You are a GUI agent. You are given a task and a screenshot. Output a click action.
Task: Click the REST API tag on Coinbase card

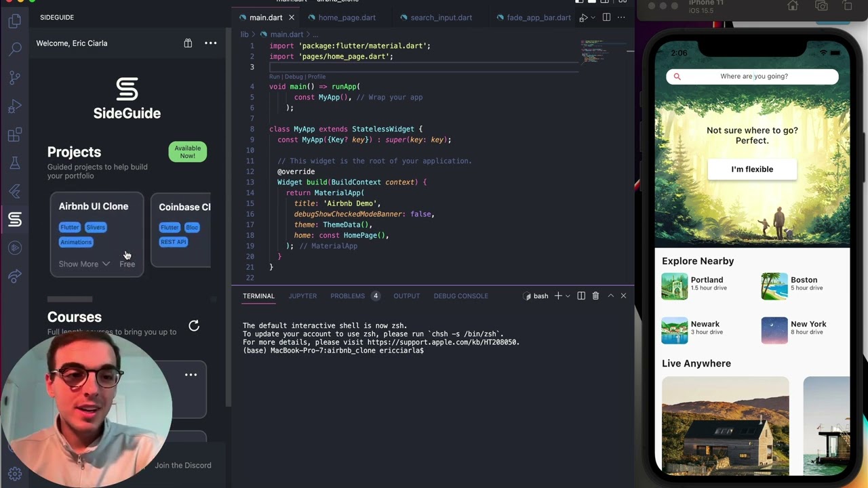(173, 242)
